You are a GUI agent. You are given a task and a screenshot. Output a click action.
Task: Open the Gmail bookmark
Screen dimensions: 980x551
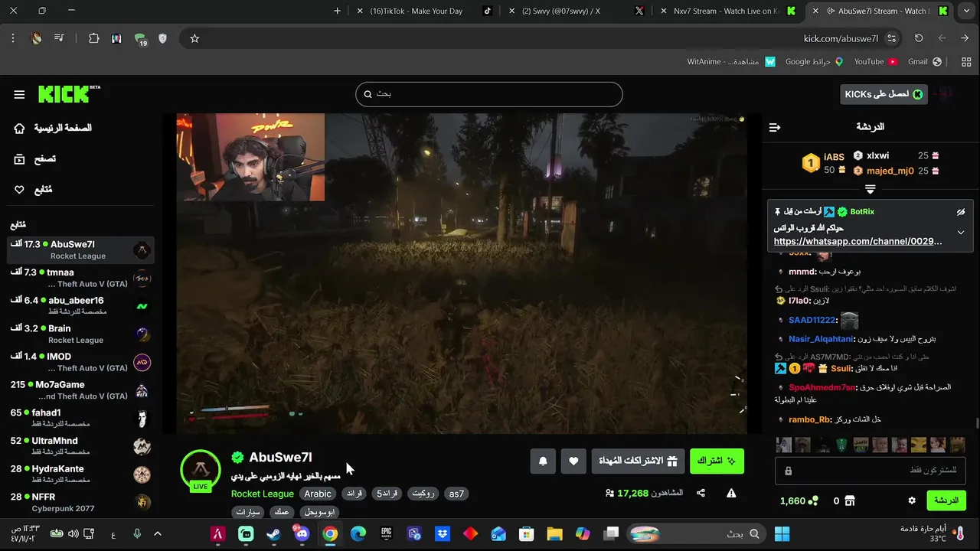[x=924, y=61]
